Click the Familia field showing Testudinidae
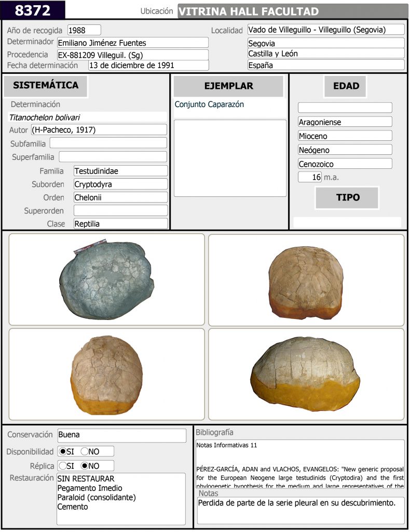Screen dimensions: 410x532 pos(120,171)
